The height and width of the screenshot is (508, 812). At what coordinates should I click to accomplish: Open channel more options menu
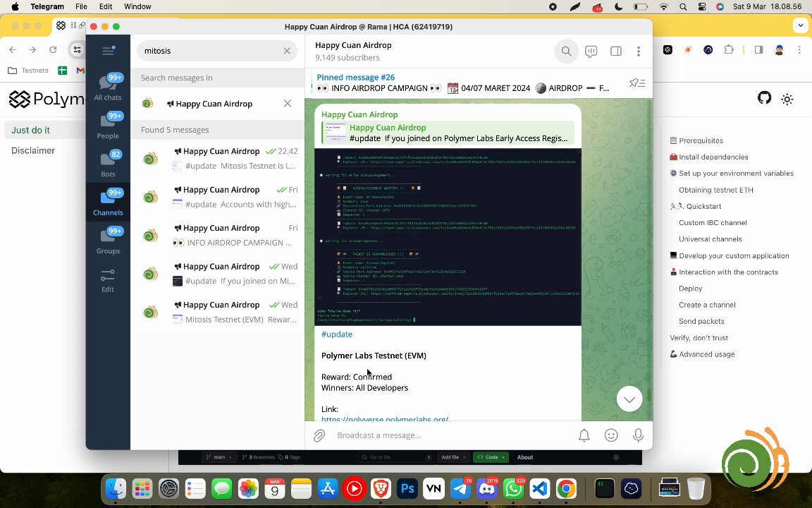tap(639, 51)
